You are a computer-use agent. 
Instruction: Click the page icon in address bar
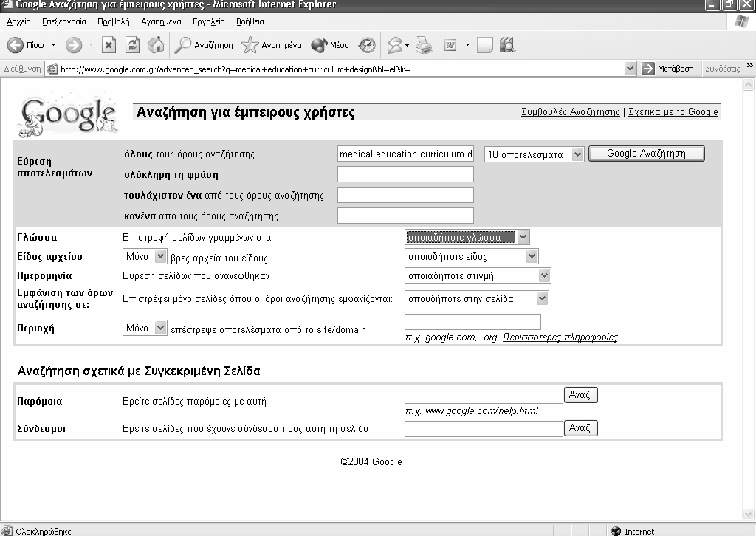click(x=52, y=69)
